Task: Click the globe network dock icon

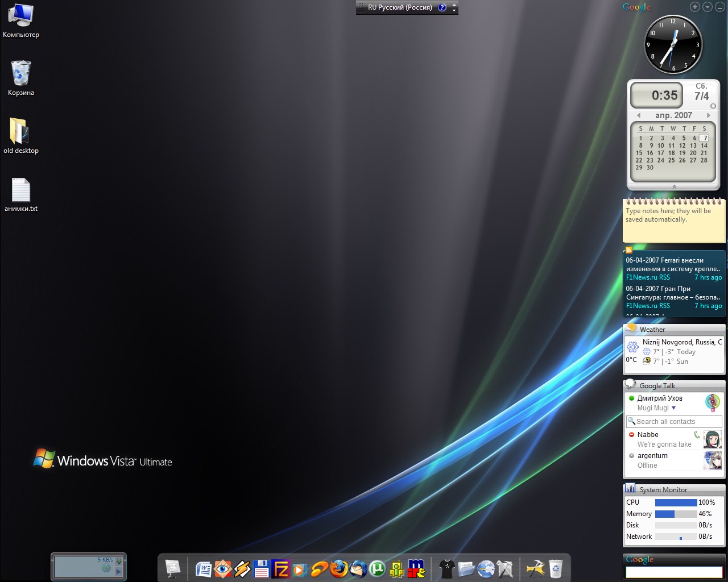Action: tap(486, 568)
